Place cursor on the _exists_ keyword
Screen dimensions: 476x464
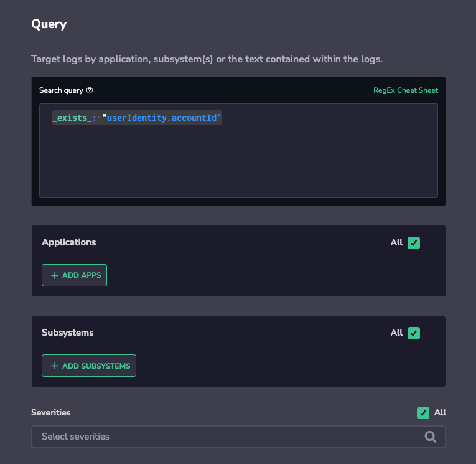click(x=72, y=118)
